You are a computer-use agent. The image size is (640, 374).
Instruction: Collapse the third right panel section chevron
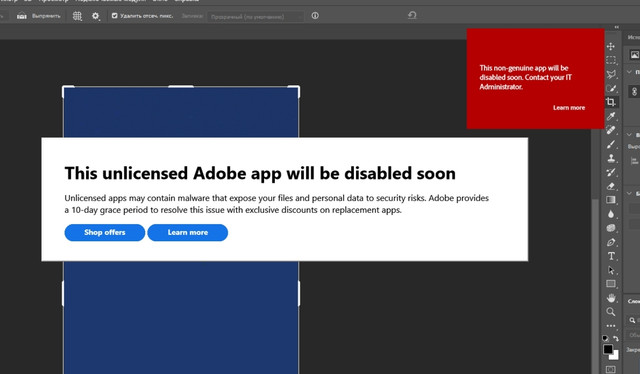[629, 194]
